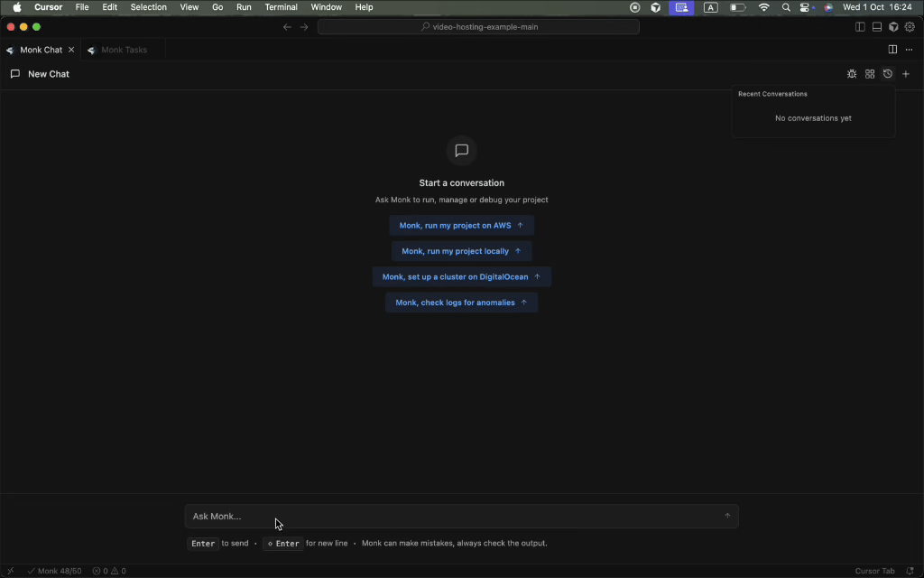Click the date and time Wed 1 Oct
924x578 pixels.
click(877, 7)
